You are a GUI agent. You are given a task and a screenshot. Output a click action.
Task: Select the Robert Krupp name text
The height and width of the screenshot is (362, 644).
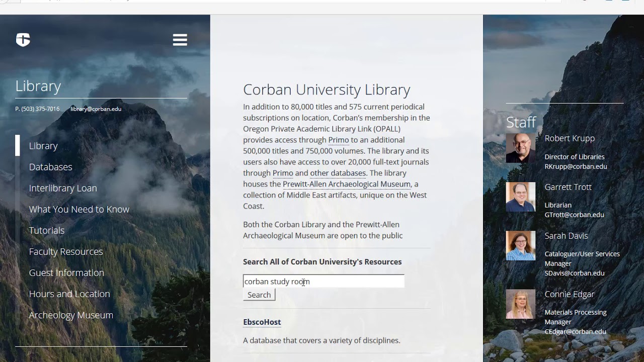point(570,138)
